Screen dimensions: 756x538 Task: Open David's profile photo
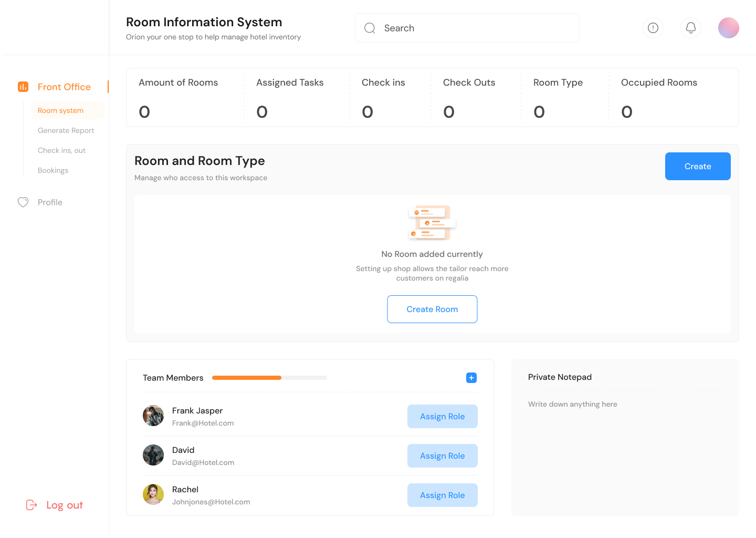coord(153,455)
